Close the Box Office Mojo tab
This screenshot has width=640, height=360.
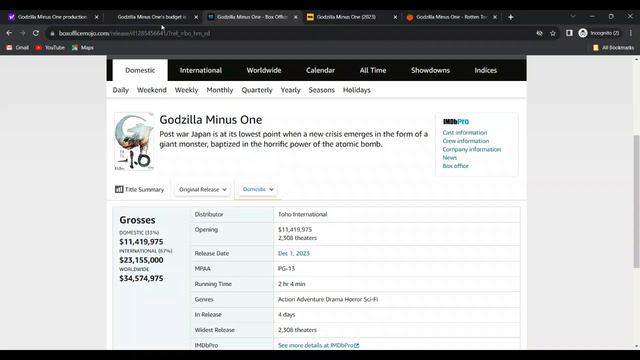(x=296, y=17)
